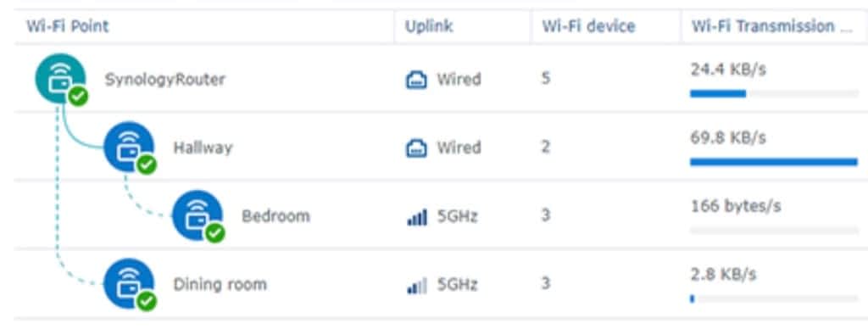Click the green status check on SynologyRouter
The width and height of the screenshot is (868, 329).
[x=78, y=97]
